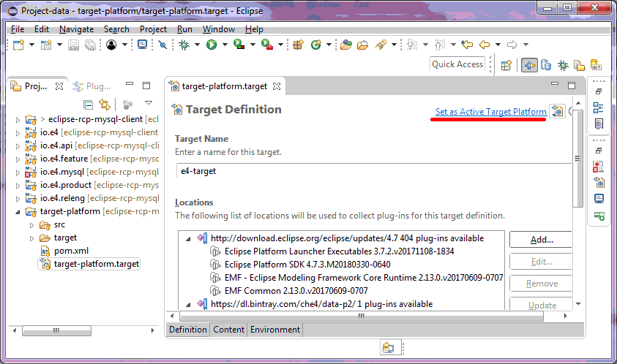The width and height of the screenshot is (617, 364).
Task: Click the export target definition icon beside Set as Active link
Action: tap(557, 111)
